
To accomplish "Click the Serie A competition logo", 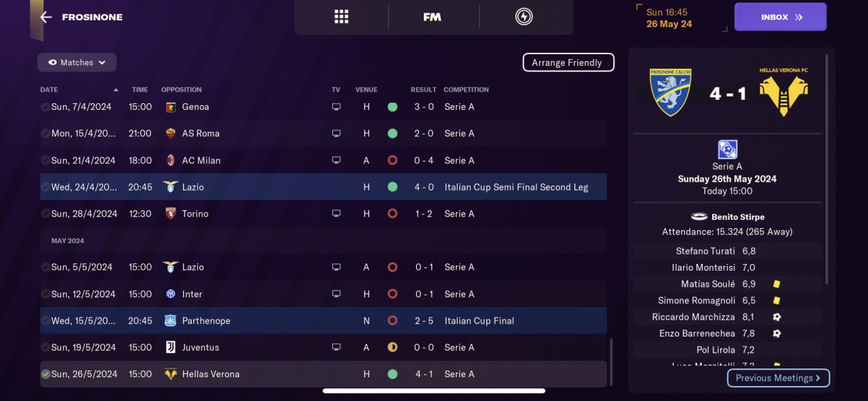I will [727, 149].
